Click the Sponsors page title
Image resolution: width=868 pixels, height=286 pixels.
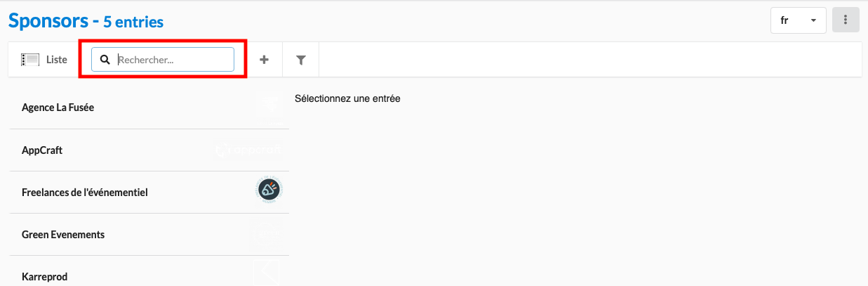click(x=48, y=20)
